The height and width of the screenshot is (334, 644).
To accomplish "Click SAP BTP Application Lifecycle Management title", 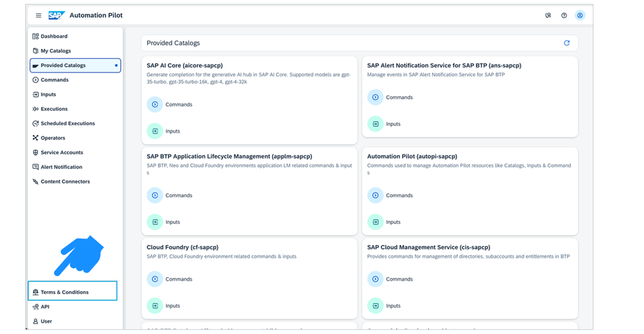I will tap(229, 156).
